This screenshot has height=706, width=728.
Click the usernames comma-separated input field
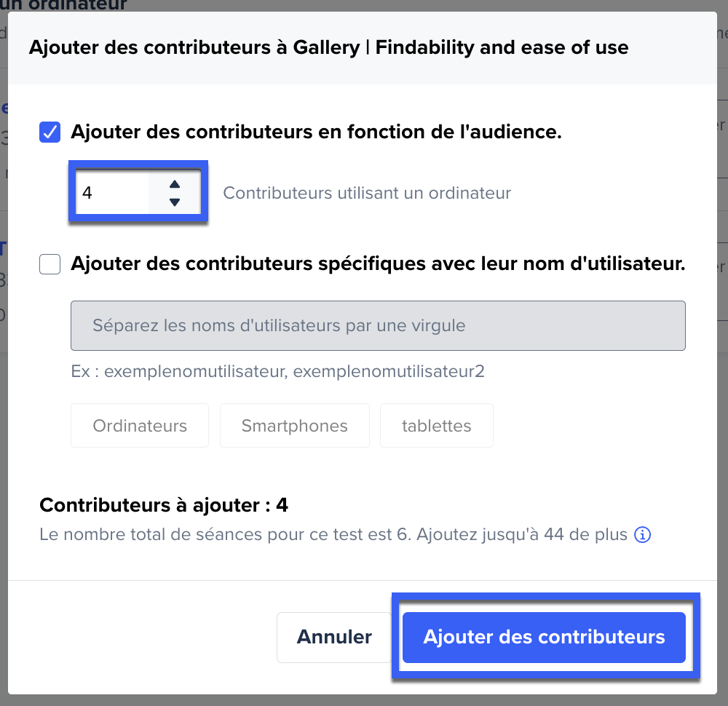click(378, 325)
